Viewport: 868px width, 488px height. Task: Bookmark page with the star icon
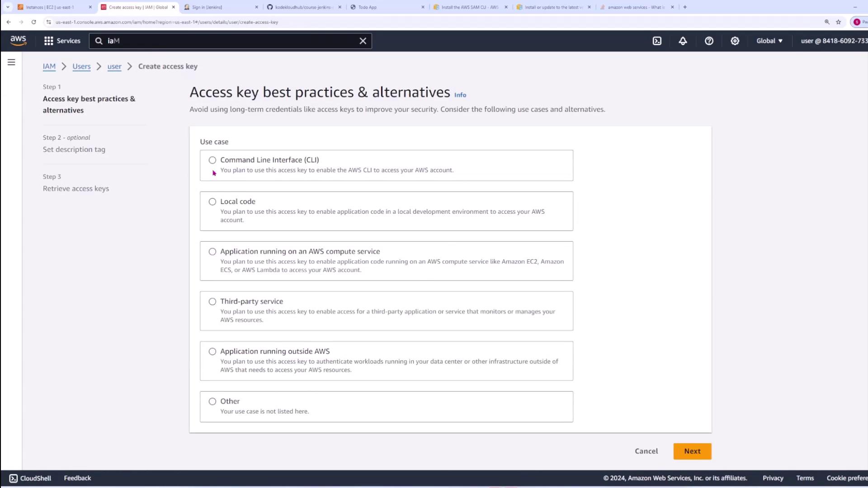[838, 22]
